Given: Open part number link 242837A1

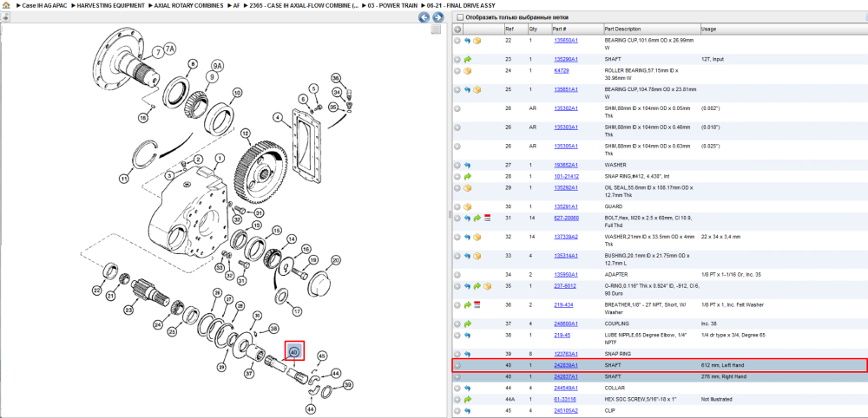Looking at the screenshot, I should coord(566,377).
